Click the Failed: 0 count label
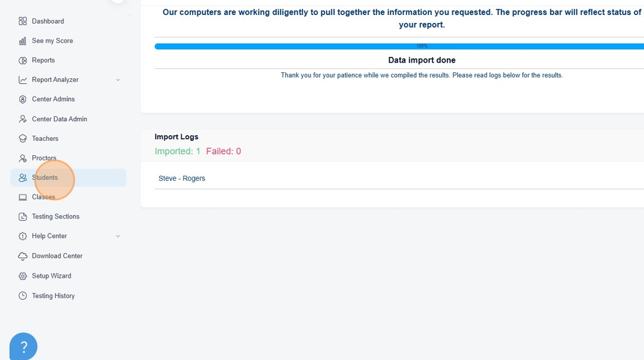The width and height of the screenshot is (644, 360). pyautogui.click(x=224, y=151)
